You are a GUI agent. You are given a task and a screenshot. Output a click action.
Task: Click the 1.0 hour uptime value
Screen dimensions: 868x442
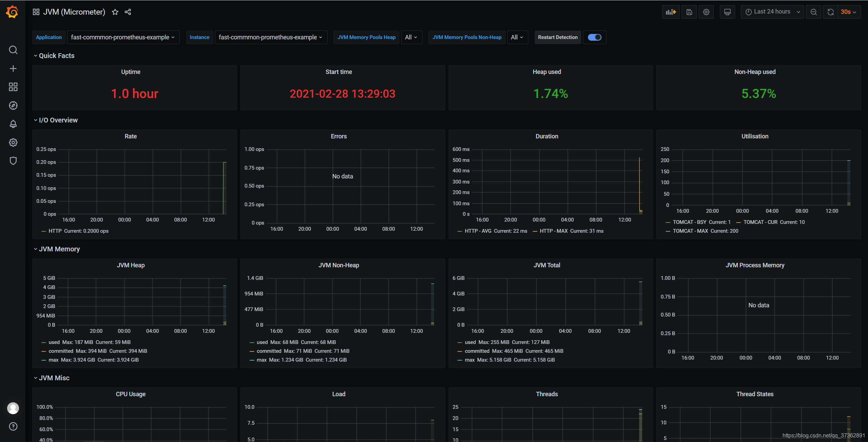(x=135, y=94)
